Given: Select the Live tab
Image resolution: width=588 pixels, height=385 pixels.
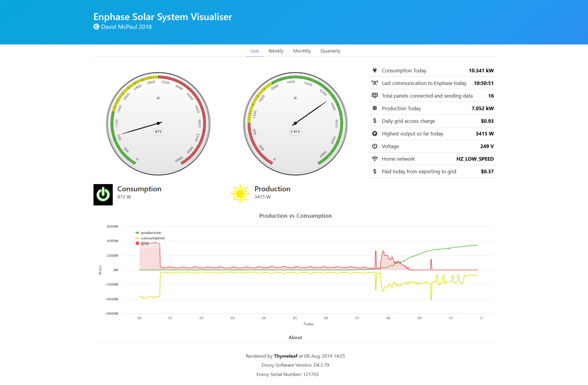Looking at the screenshot, I should point(254,51).
